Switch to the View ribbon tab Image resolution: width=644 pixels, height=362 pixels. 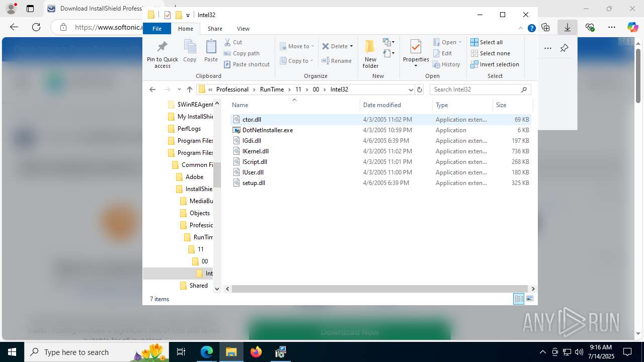tap(243, 29)
